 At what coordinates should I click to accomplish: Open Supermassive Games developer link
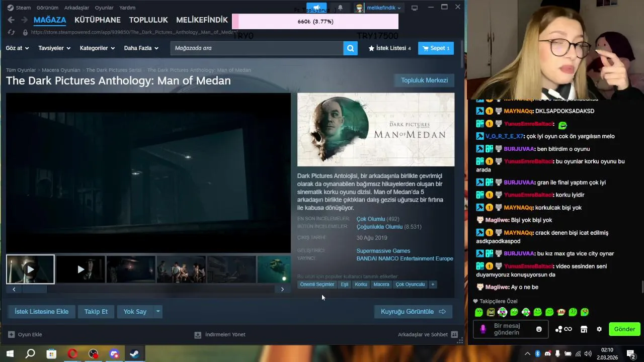[383, 251]
